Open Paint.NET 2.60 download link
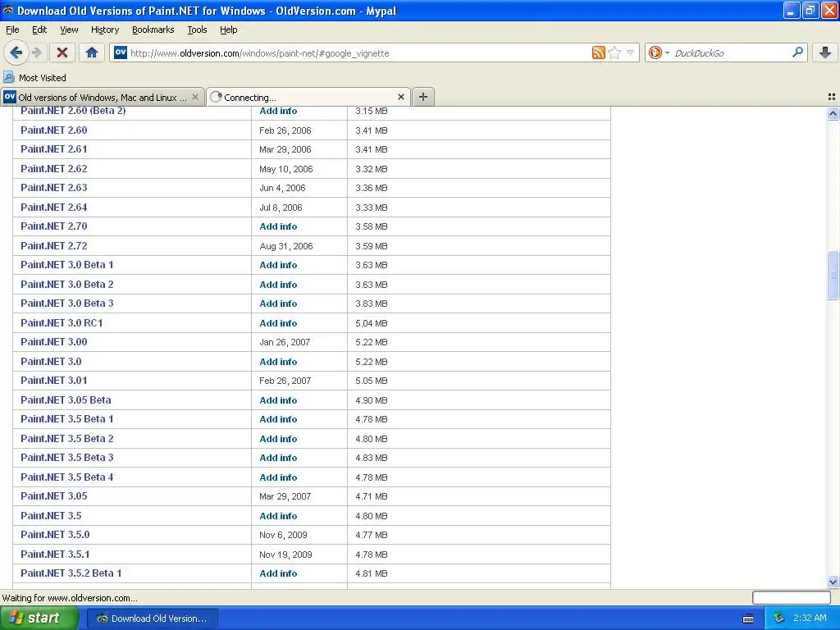 [x=54, y=130]
